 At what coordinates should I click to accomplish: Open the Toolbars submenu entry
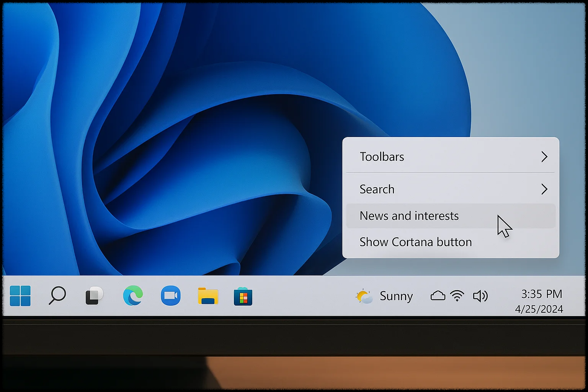coord(451,157)
